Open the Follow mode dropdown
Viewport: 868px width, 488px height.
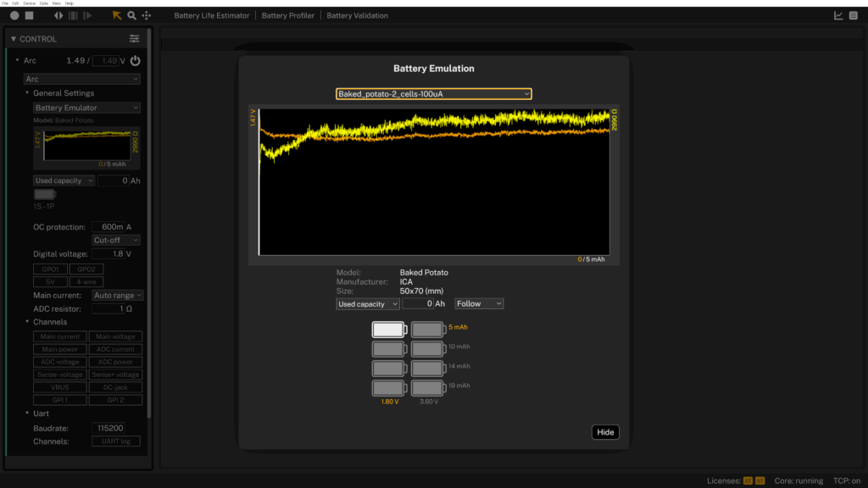[479, 303]
